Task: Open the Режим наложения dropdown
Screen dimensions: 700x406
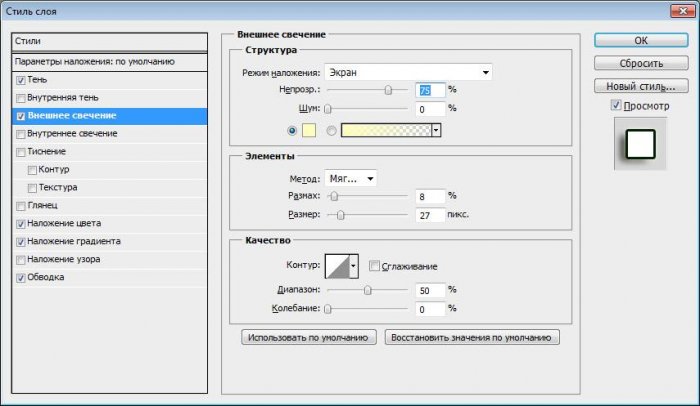Action: pos(408,72)
